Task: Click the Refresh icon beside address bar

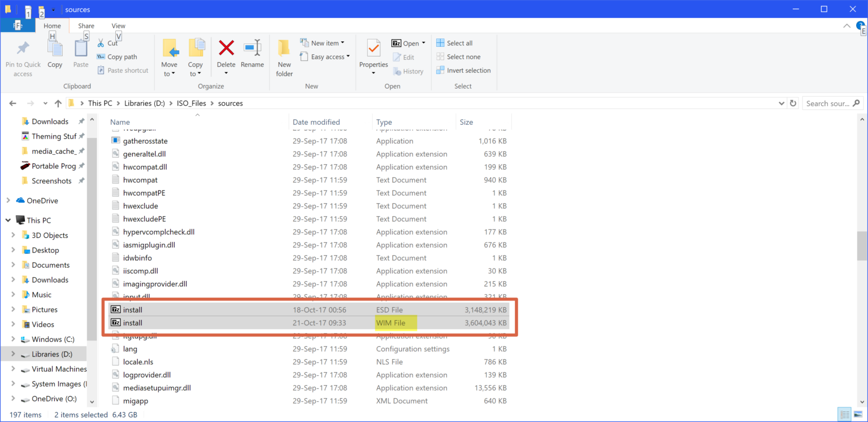Action: tap(793, 103)
